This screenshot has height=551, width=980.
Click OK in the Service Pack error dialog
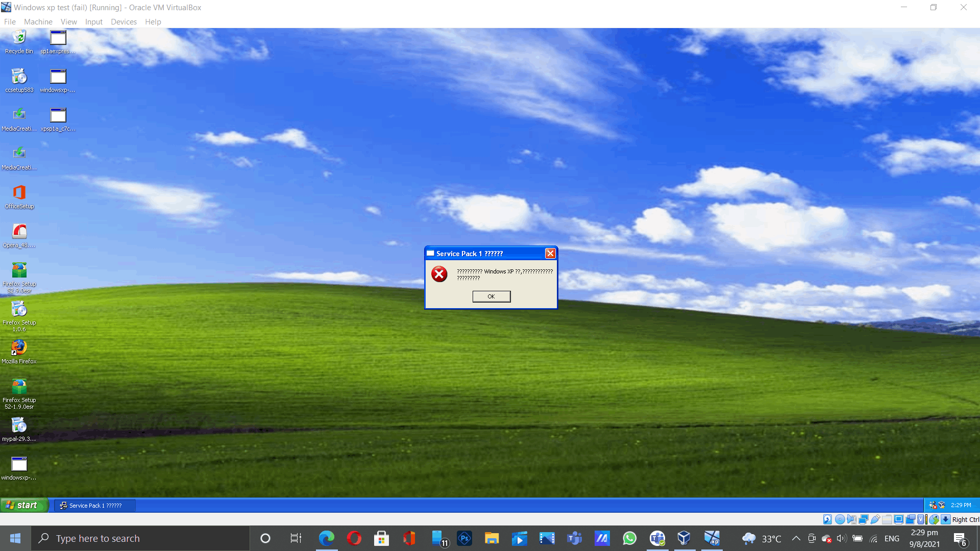(x=491, y=296)
